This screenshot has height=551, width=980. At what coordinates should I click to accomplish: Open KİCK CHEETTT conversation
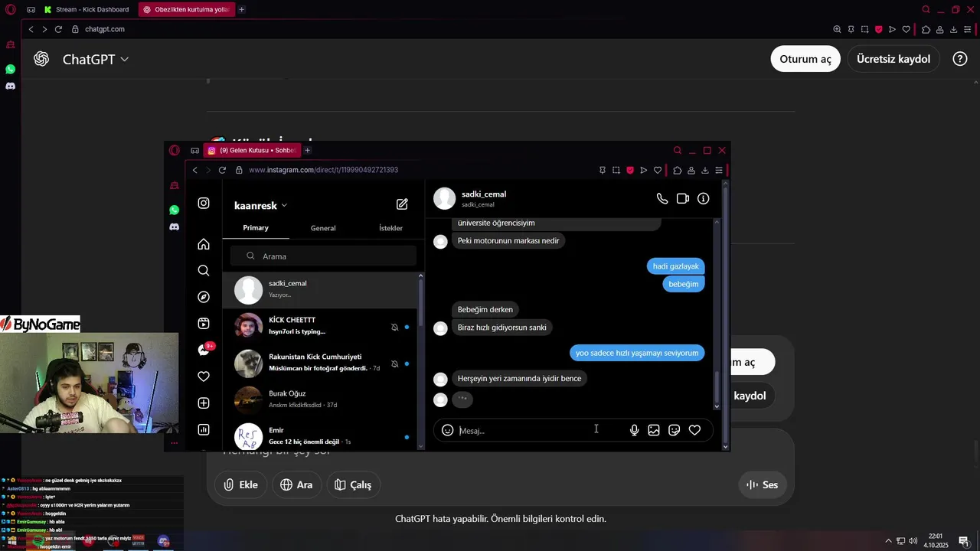(x=320, y=326)
